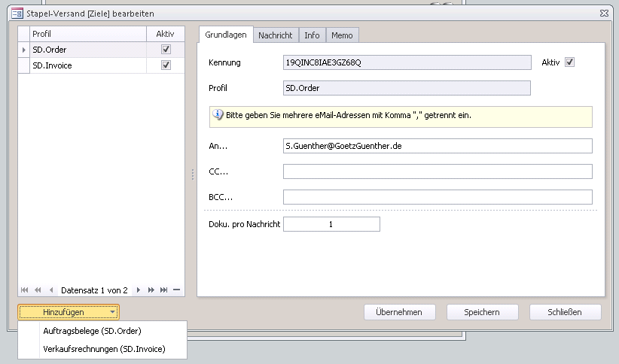Viewport: 619px width, 364px height.
Task: Jump back several records with double-left arrow
Action: [x=38, y=290]
